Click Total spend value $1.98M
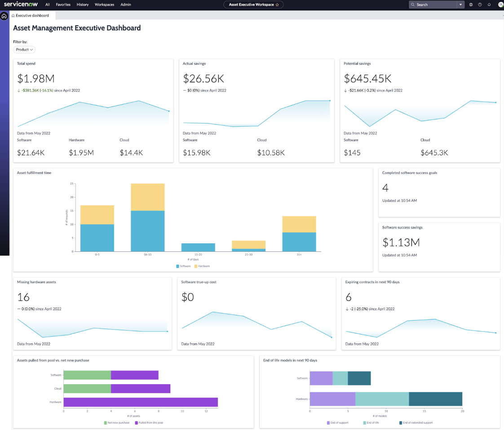504x430 pixels. click(35, 79)
